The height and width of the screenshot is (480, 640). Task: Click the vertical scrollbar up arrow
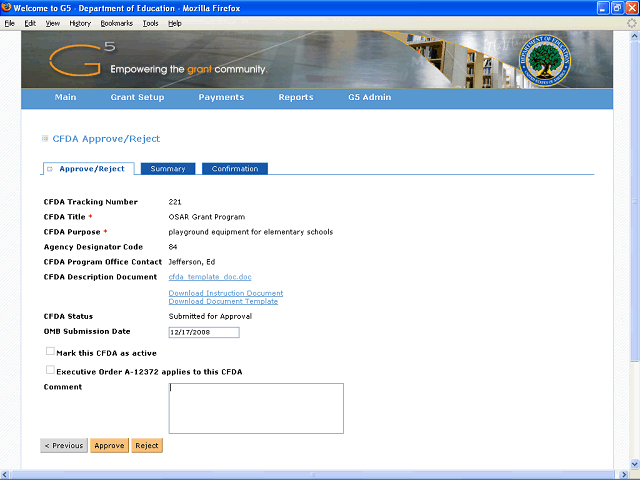point(634,36)
